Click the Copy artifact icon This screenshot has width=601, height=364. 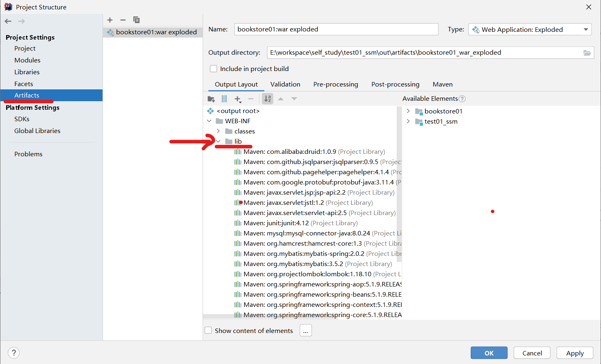(x=136, y=20)
